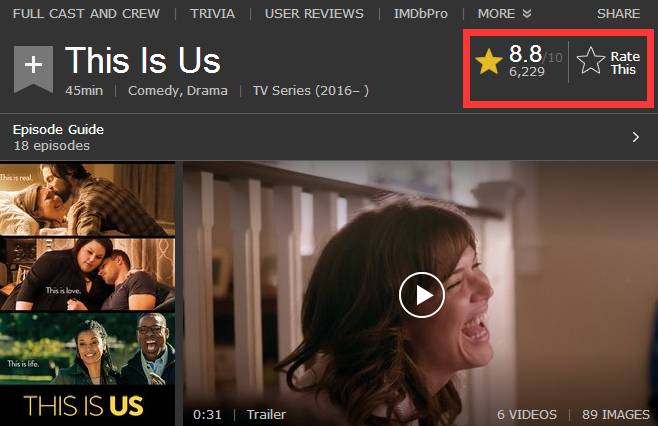Open the IMDbPro link
This screenshot has width=658, height=426.
[420, 13]
